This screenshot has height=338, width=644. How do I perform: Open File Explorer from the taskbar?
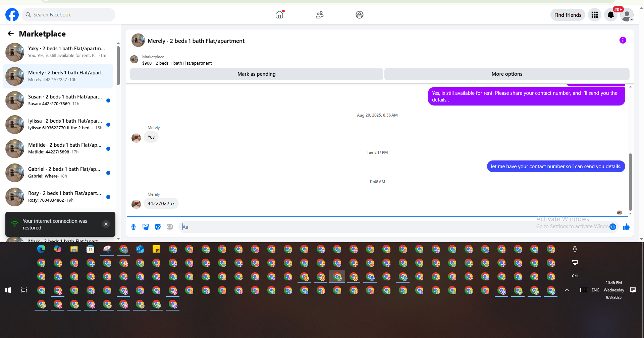(x=74, y=249)
